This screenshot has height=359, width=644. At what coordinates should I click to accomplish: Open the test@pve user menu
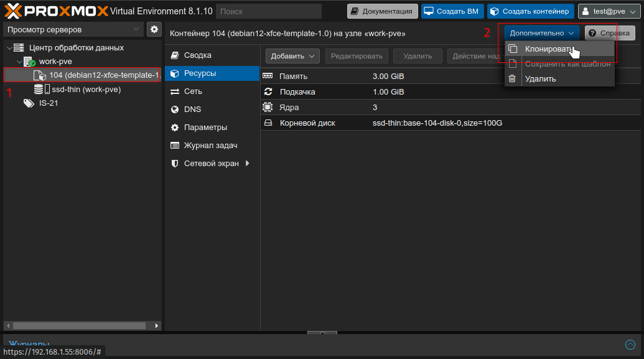[609, 11]
